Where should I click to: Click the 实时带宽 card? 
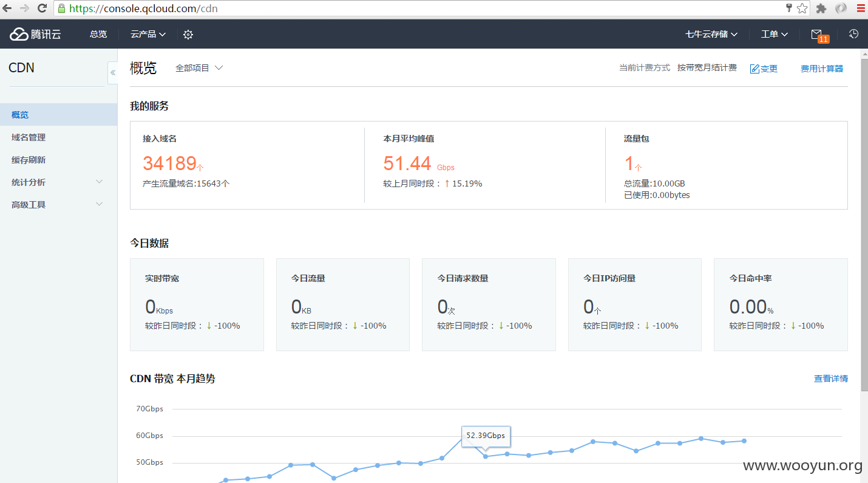click(x=197, y=304)
